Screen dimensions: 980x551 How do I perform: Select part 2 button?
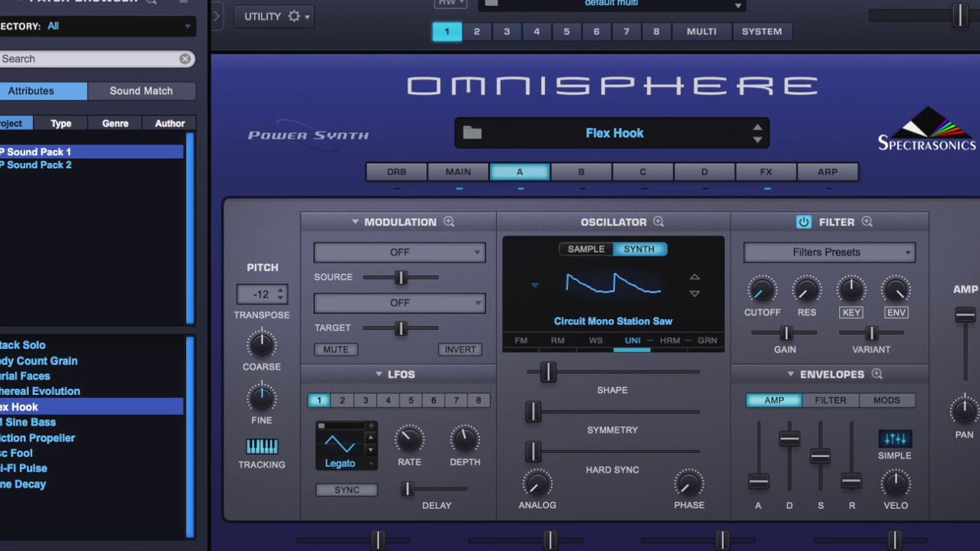click(477, 31)
